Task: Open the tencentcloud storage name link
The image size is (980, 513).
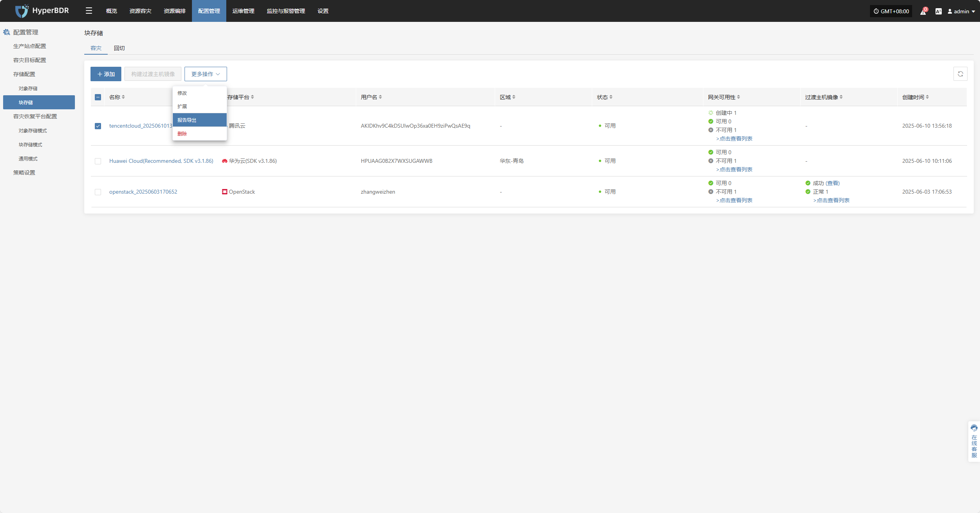Action: 141,126
